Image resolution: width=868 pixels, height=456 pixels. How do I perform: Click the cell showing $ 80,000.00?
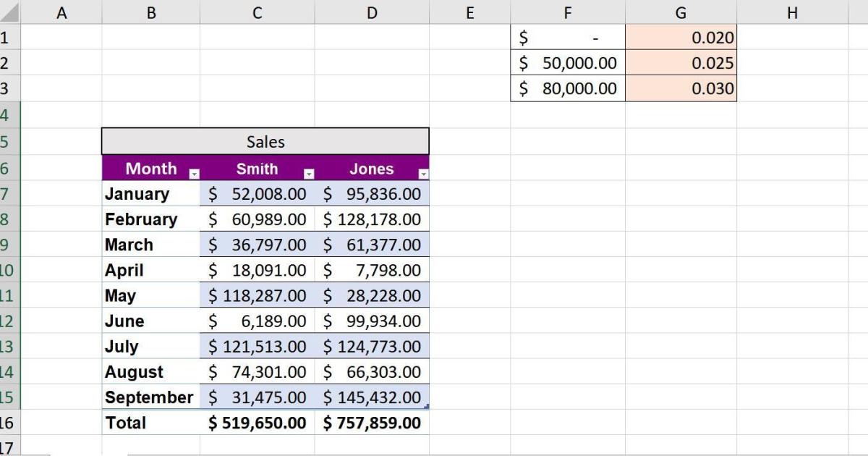567,88
